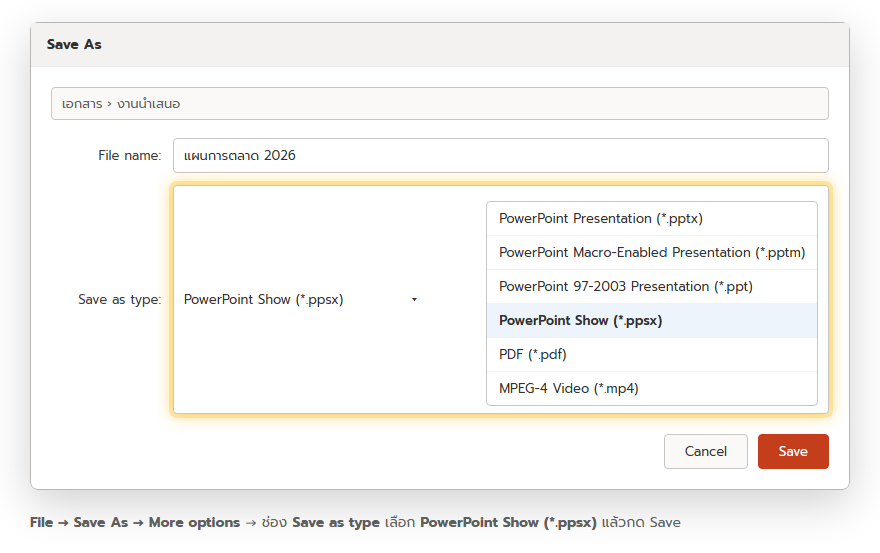Focus the File name input field
The image size is (880, 553).
501,156
